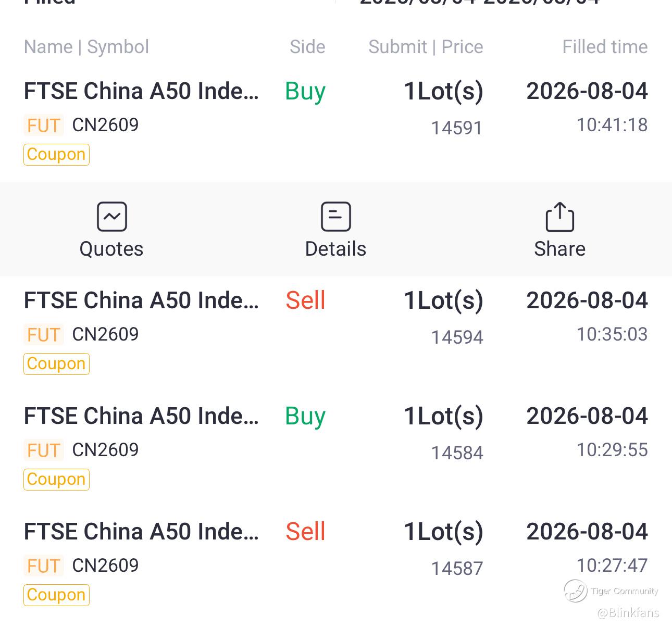Sort by the Side column header
This screenshot has height=628, width=672.
click(x=307, y=47)
